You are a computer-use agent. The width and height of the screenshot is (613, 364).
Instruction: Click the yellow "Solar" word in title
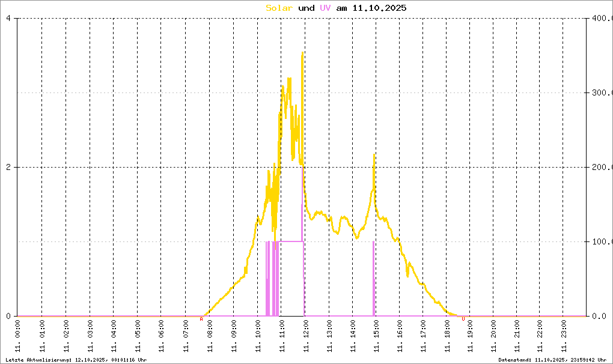pyautogui.click(x=279, y=8)
